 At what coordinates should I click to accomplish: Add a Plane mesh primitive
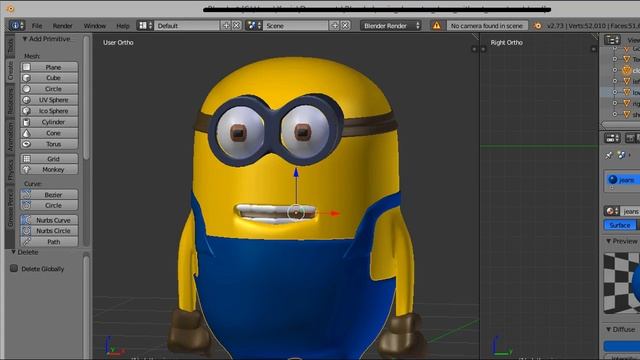point(49,67)
